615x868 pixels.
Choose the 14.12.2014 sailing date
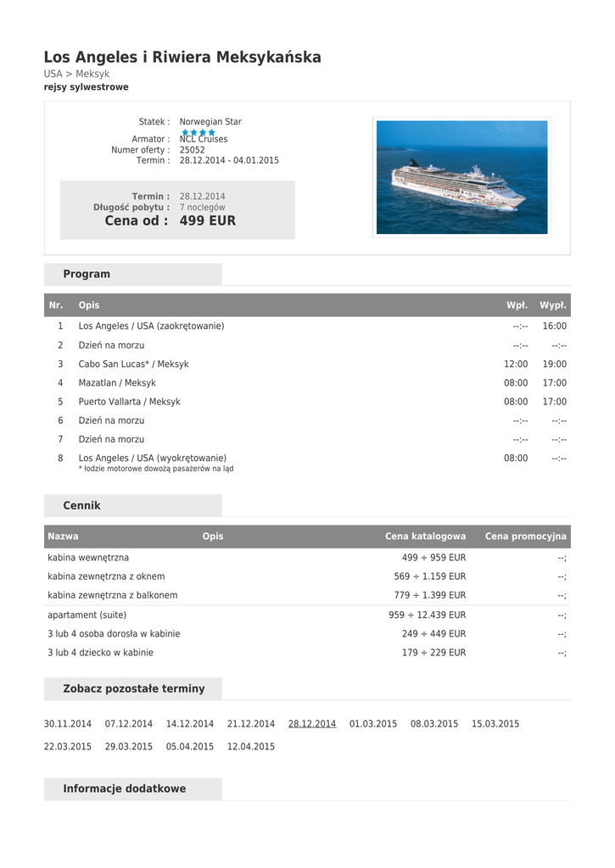(x=190, y=724)
